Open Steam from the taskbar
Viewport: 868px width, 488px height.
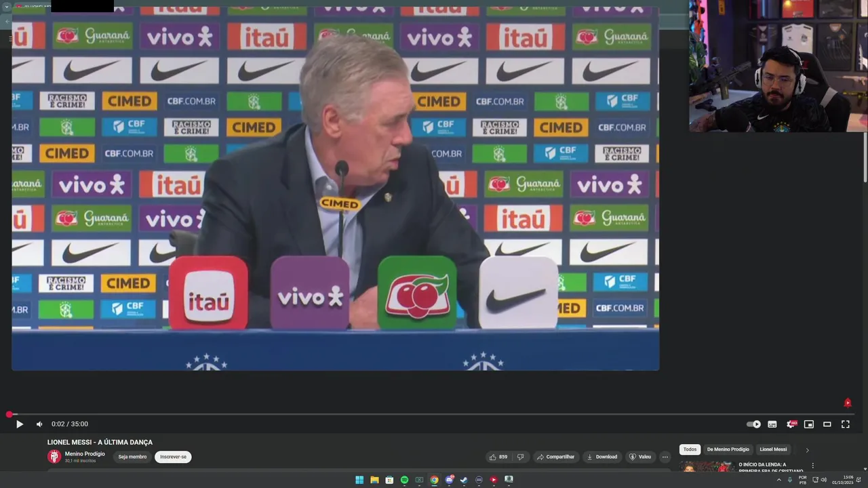point(464,480)
